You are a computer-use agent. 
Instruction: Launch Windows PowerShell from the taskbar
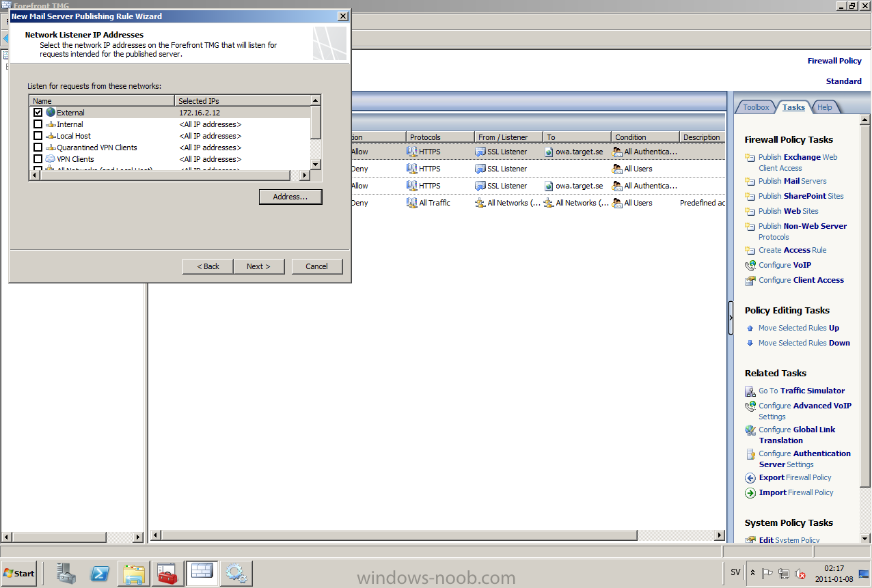tap(100, 574)
